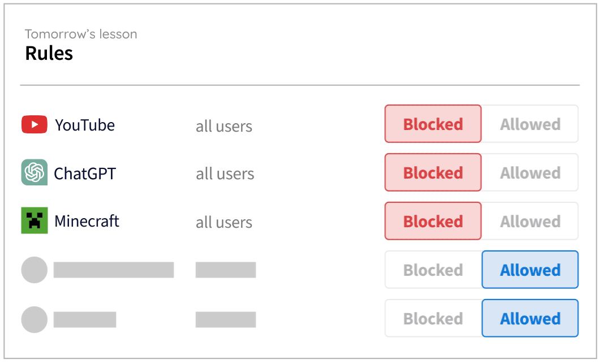Switch the ChatGPT rule to Allowed
Image resolution: width=602 pixels, height=364 pixels.
point(530,172)
